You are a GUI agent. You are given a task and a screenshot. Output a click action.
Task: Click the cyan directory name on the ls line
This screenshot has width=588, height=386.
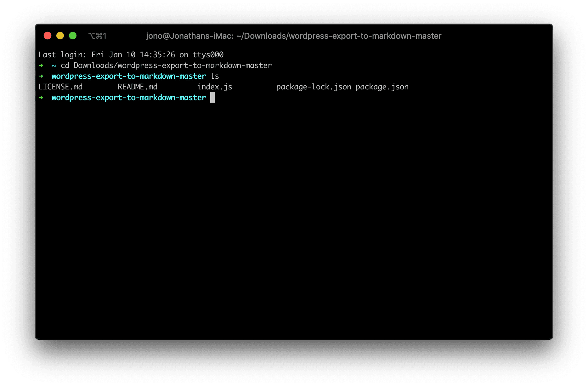[x=129, y=76]
